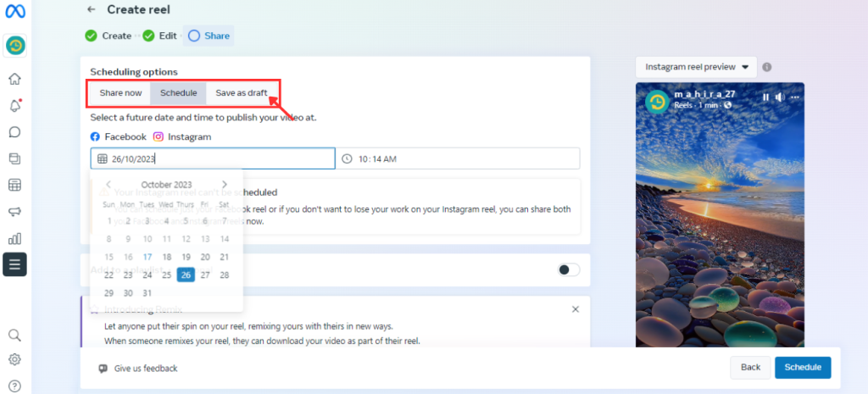Go to the Create step

pyautogui.click(x=108, y=36)
